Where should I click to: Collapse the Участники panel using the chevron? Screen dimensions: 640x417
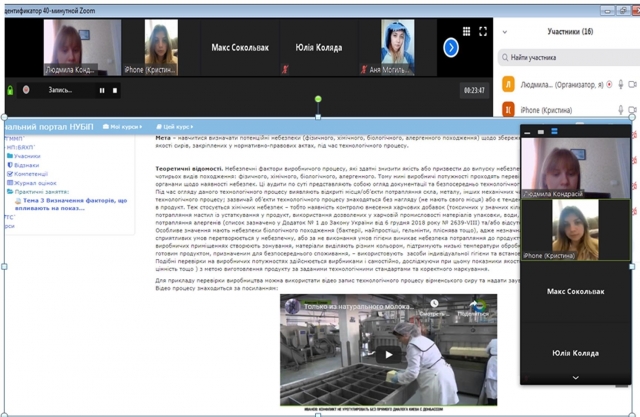click(x=505, y=32)
